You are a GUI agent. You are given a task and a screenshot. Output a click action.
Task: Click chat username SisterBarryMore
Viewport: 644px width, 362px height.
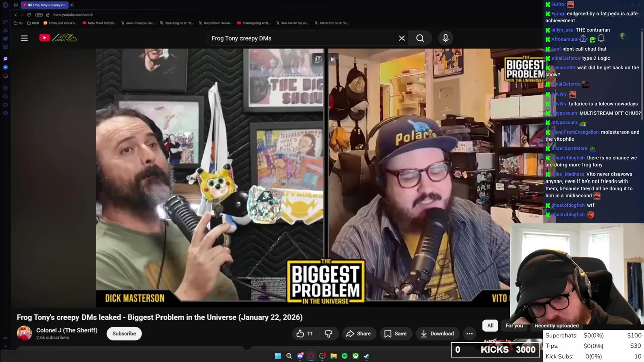click(x=569, y=148)
